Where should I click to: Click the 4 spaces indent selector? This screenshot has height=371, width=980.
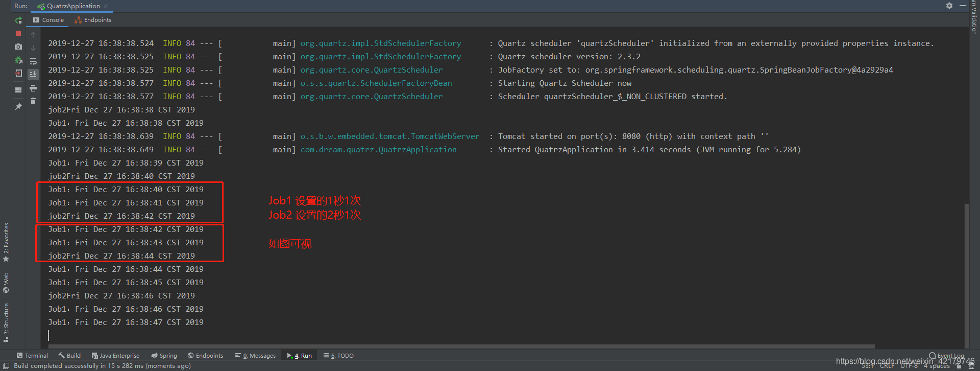(937, 366)
